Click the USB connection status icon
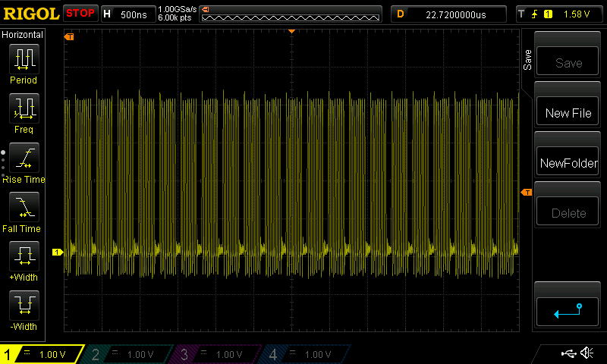607x364 pixels. pyautogui.click(x=568, y=353)
